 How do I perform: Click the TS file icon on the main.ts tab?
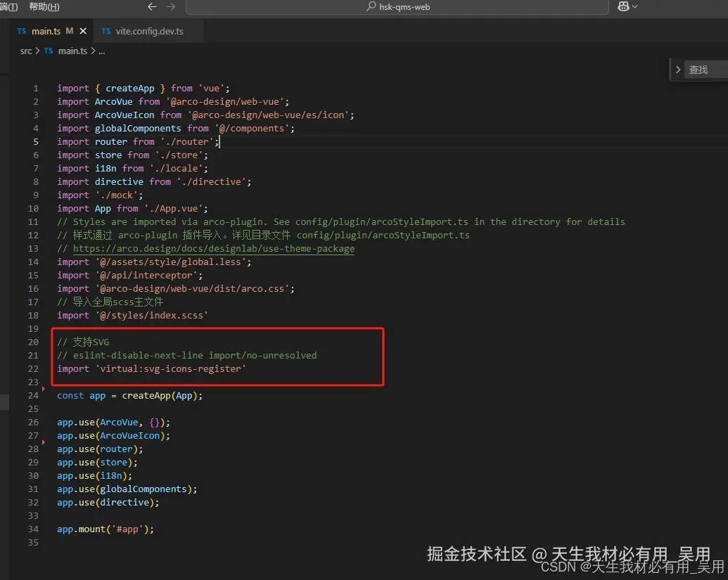[x=21, y=31]
